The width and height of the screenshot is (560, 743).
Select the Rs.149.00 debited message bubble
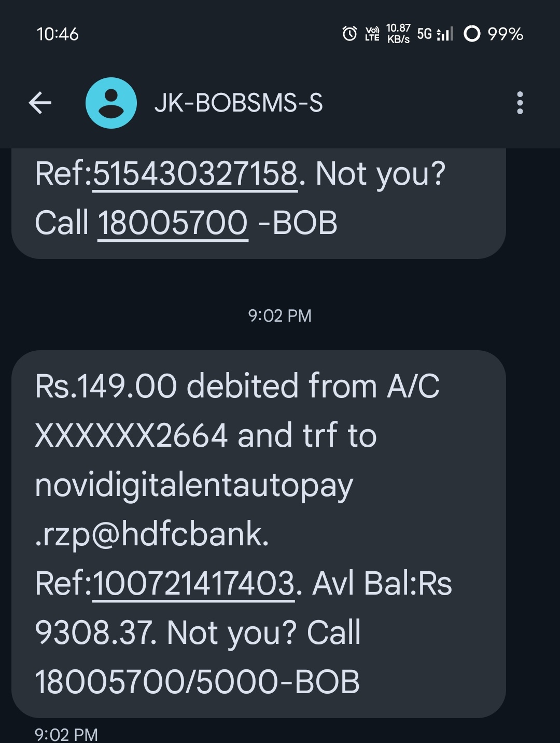[x=258, y=534]
